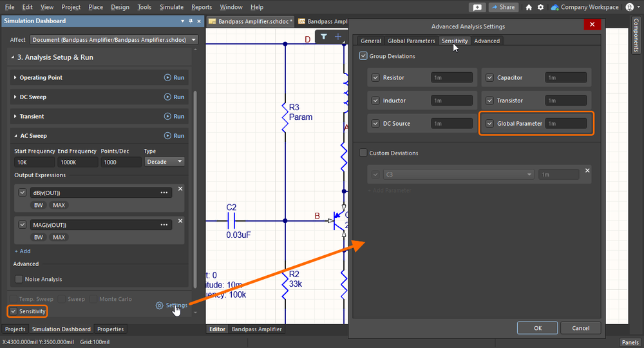The height and width of the screenshot is (348, 644).
Task: Expand the Operating Point section
Action: [41, 78]
